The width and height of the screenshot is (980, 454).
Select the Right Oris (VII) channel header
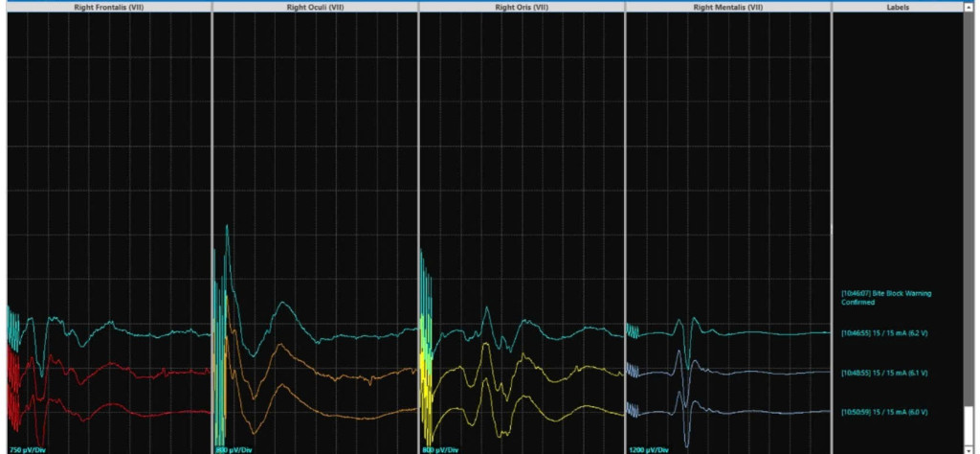pyautogui.click(x=522, y=8)
